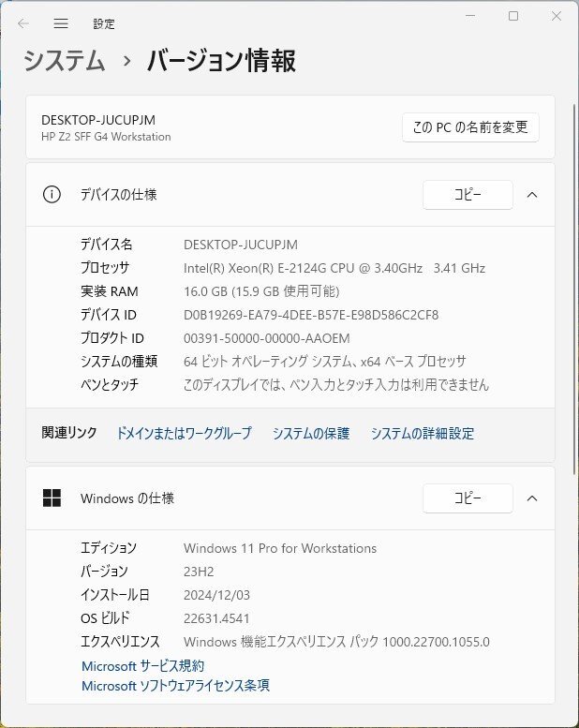This screenshot has width=579, height=728.
Task: Click the エクスペリエンス label
Action: coord(120,641)
